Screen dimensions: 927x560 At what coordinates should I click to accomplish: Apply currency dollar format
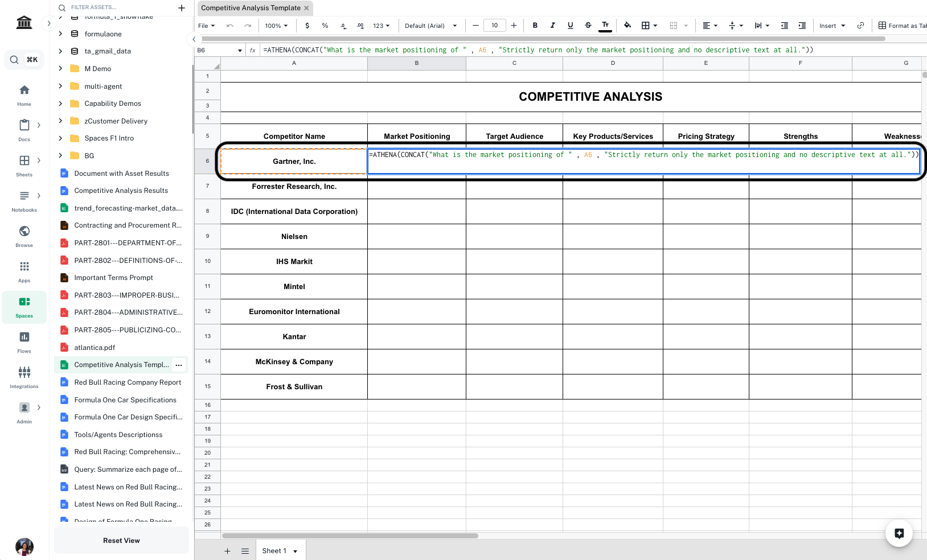click(307, 26)
